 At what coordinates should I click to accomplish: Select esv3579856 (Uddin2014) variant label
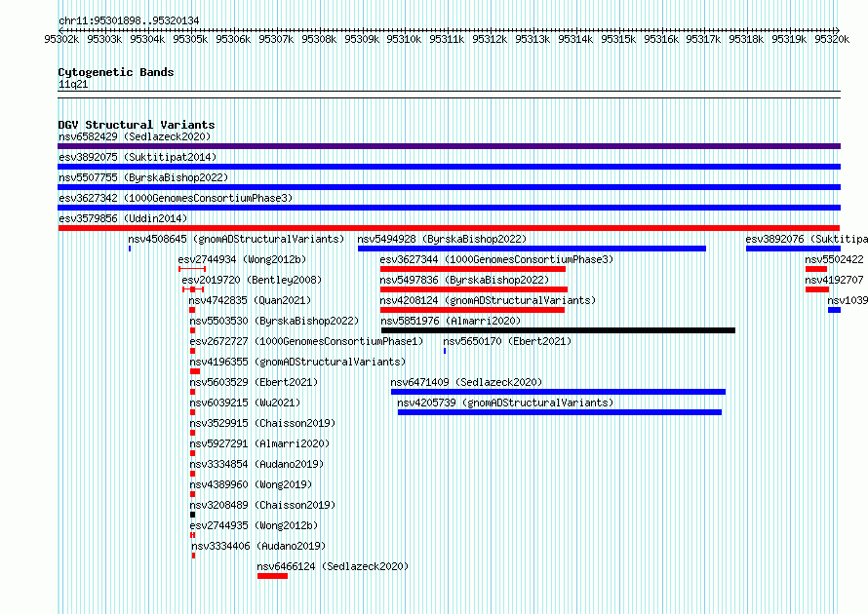[123, 218]
